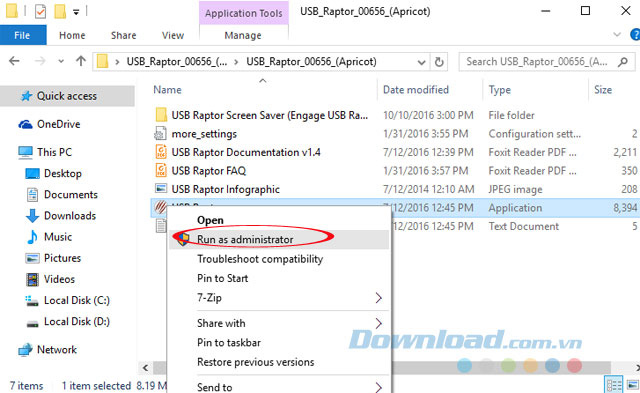Viewport: 640px width, 393px height.
Task: Open Videos folder in sidebar
Action: 59,280
